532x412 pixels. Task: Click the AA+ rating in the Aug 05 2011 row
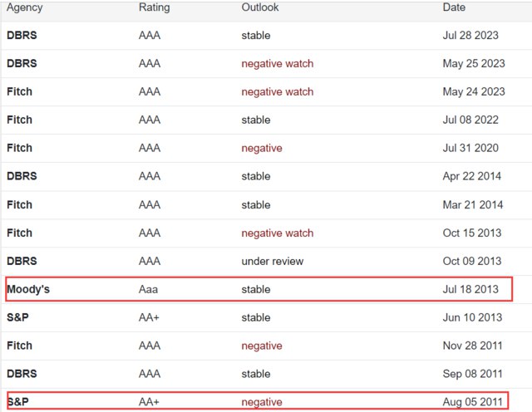[x=150, y=402]
